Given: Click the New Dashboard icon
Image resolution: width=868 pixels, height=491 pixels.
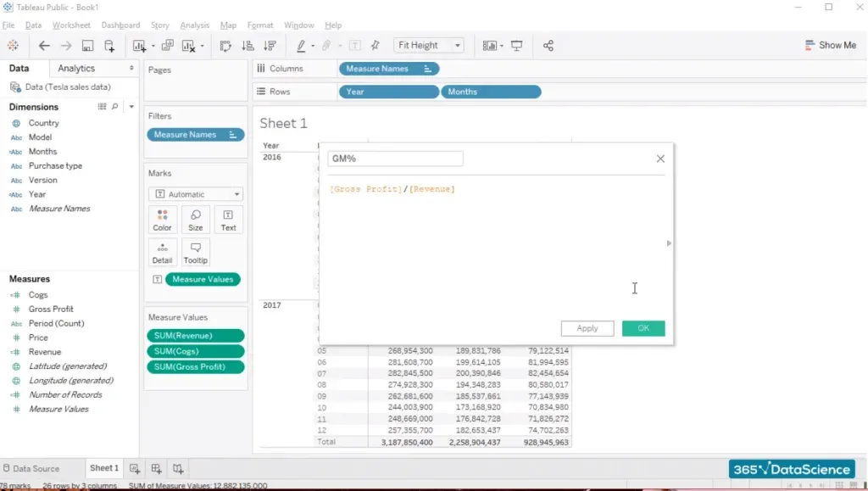Looking at the screenshot, I should (156, 468).
